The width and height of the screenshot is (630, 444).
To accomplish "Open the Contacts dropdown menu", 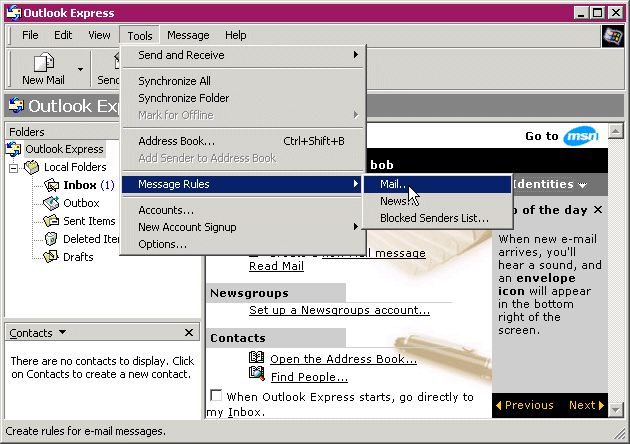I will click(x=62, y=332).
